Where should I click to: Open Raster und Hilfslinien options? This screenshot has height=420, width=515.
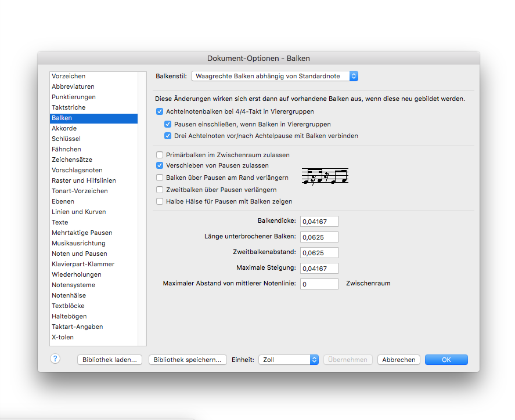tap(93, 180)
